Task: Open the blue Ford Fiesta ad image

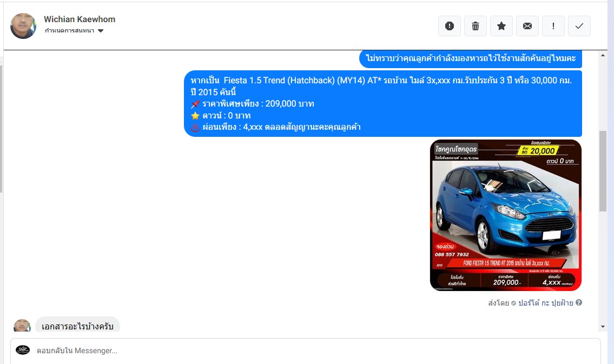Action: tap(505, 215)
